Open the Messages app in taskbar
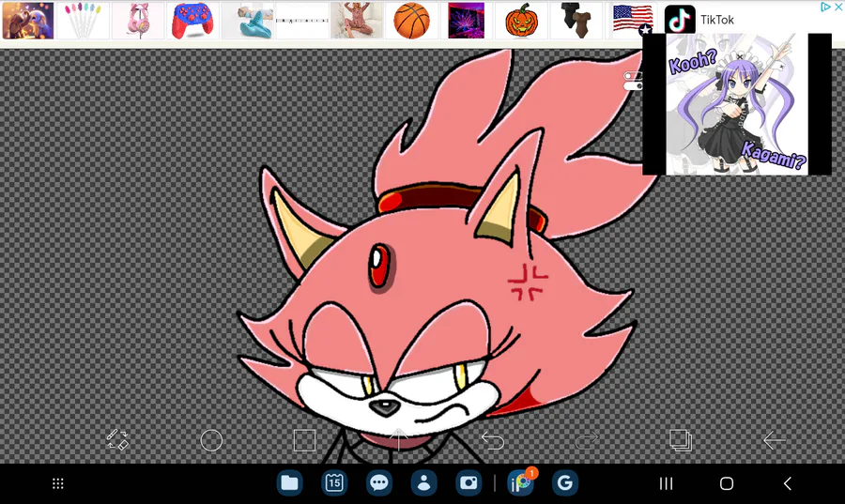Viewport: 845px width, 504px height. coord(379,483)
